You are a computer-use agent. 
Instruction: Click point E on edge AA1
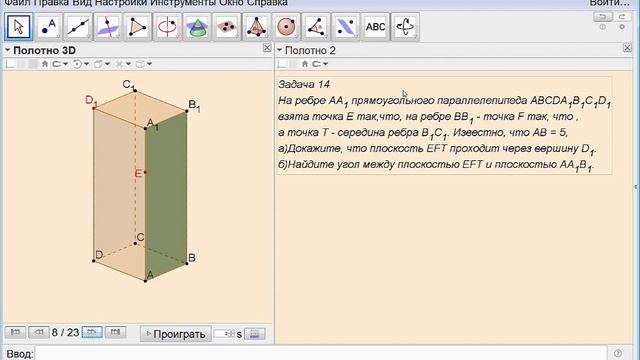[x=145, y=173]
